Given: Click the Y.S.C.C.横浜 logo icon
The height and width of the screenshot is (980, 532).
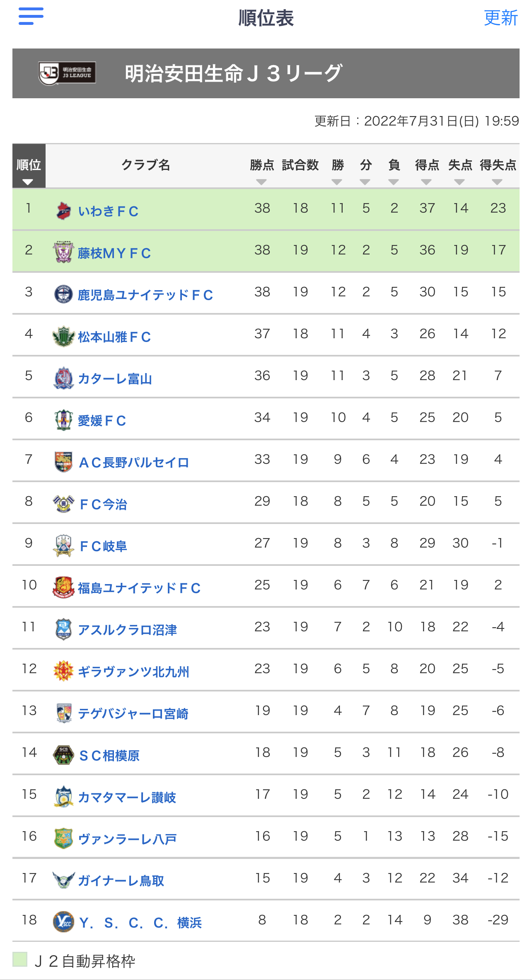Looking at the screenshot, I should click(x=63, y=922).
